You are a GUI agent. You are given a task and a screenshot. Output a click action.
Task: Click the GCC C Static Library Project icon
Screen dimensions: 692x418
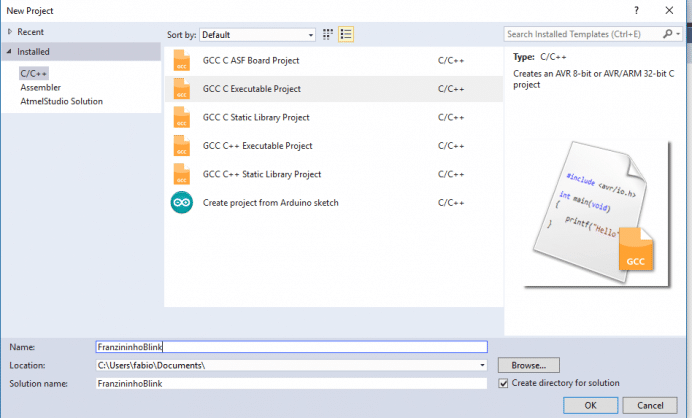(181, 117)
